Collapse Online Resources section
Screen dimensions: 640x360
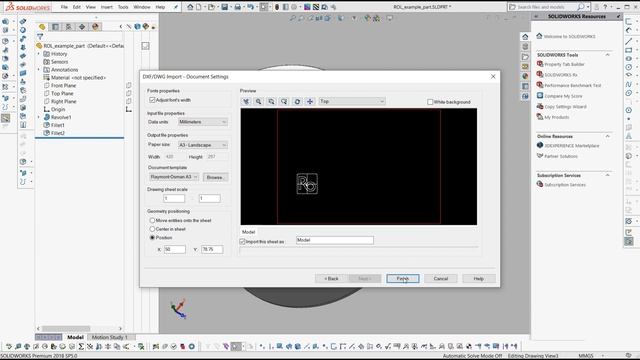pos(607,136)
